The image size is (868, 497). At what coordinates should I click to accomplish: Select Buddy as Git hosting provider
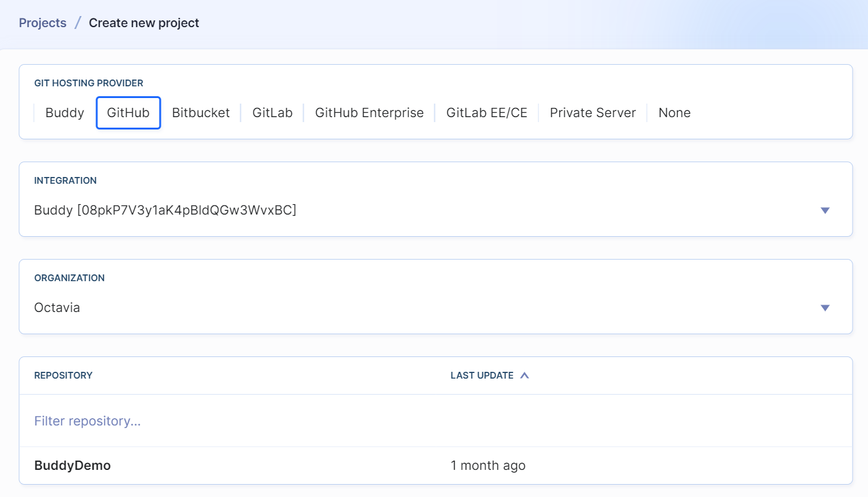click(x=65, y=113)
